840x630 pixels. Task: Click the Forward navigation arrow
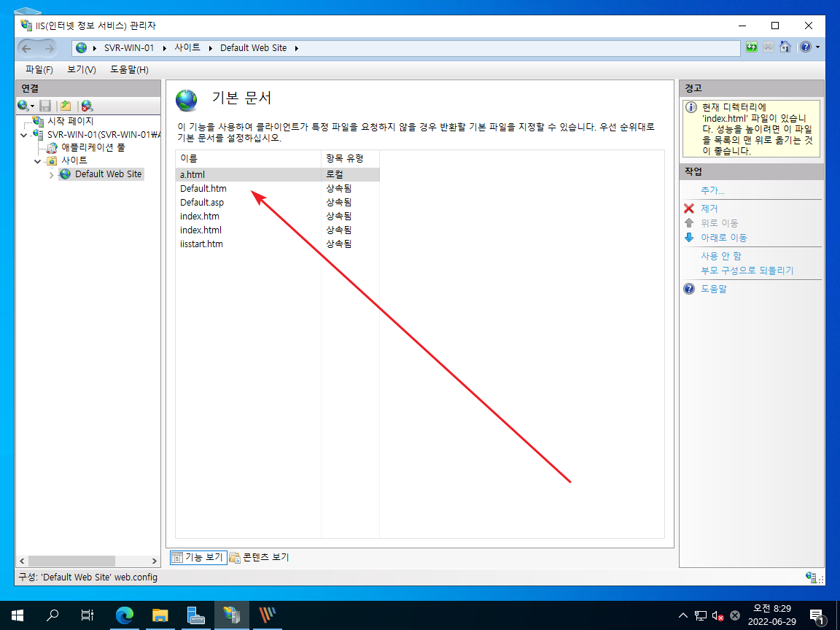(50, 48)
